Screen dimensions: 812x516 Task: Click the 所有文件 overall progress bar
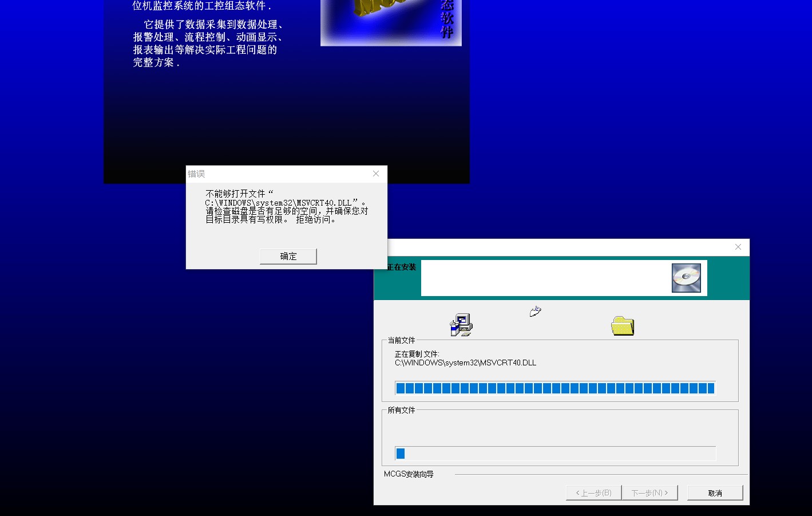click(554, 454)
